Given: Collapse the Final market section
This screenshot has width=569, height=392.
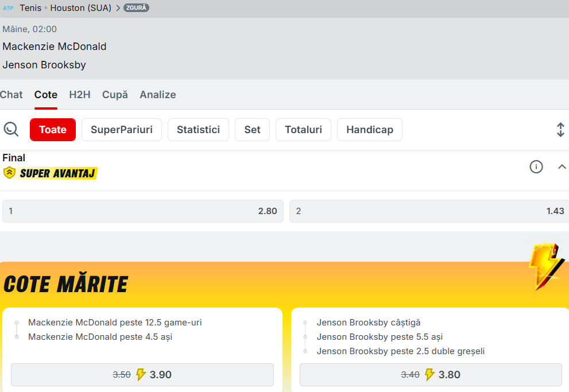Looking at the screenshot, I should pos(562,167).
